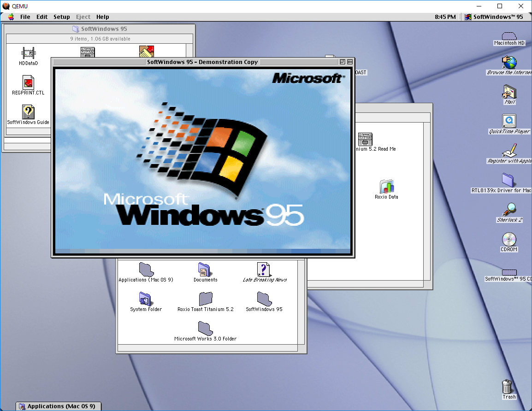Open the Help menu
This screenshot has height=411, width=532.
pos(102,17)
